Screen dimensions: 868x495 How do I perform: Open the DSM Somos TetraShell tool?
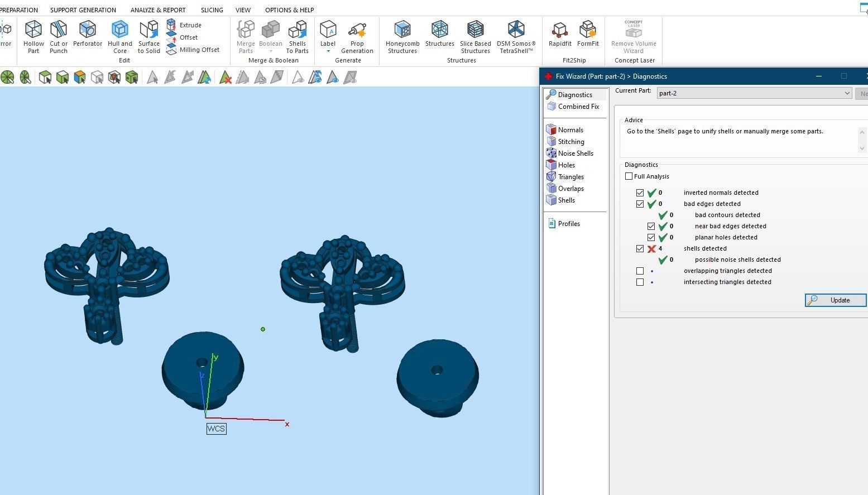coord(516,37)
